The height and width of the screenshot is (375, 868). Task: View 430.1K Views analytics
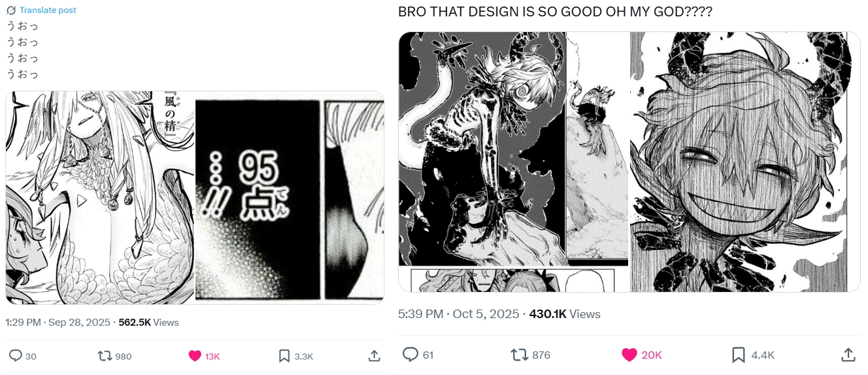(565, 314)
